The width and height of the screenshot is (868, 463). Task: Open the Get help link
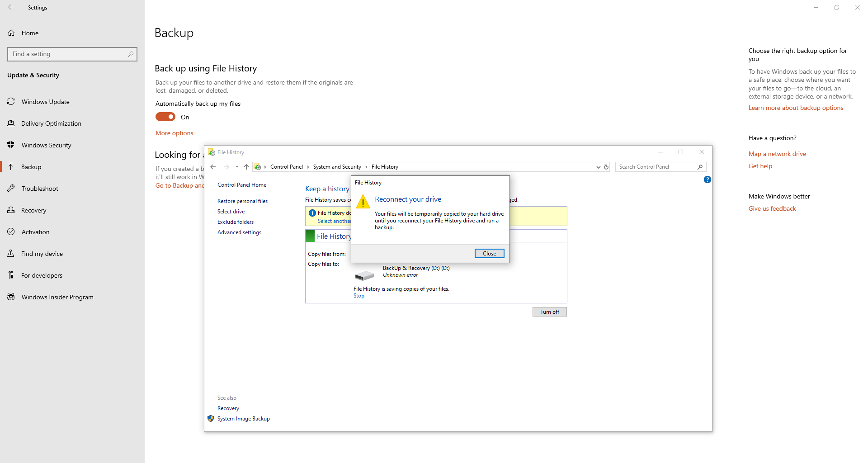click(760, 166)
